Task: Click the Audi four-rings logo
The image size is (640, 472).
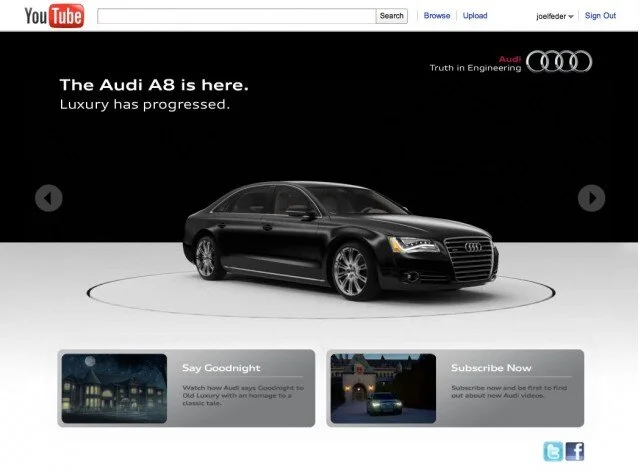Action: pos(559,61)
